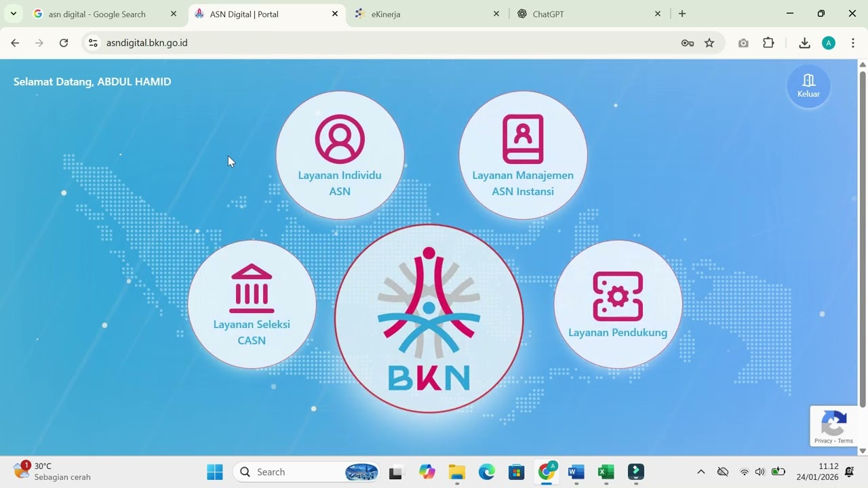The image size is (868, 488).
Task: Open the Extensions puzzle icon
Action: click(x=768, y=43)
